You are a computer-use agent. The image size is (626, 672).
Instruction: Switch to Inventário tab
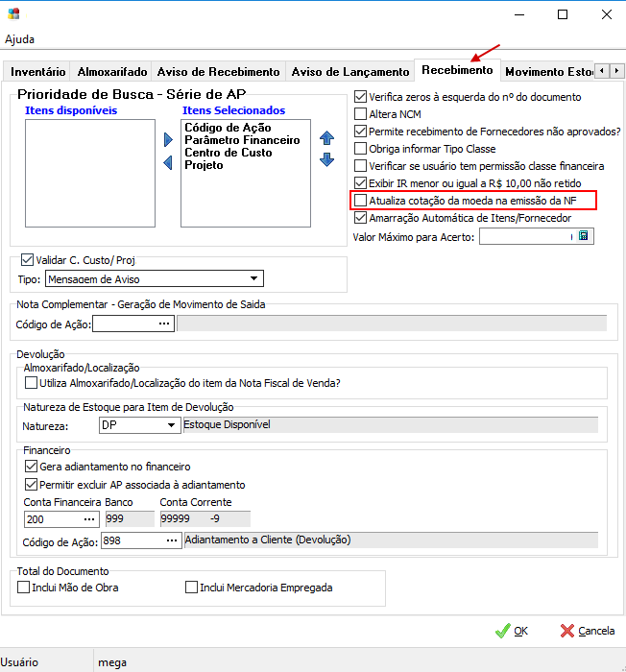coord(37,72)
